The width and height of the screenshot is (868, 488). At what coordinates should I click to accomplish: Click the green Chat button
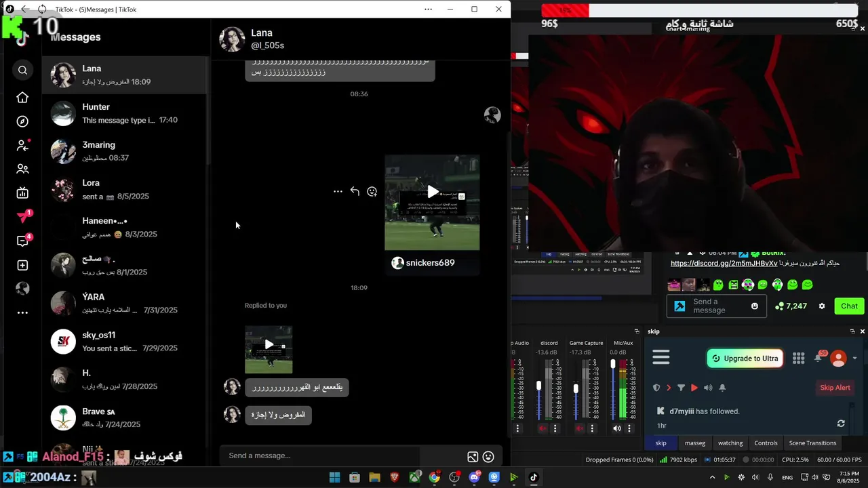pyautogui.click(x=849, y=306)
